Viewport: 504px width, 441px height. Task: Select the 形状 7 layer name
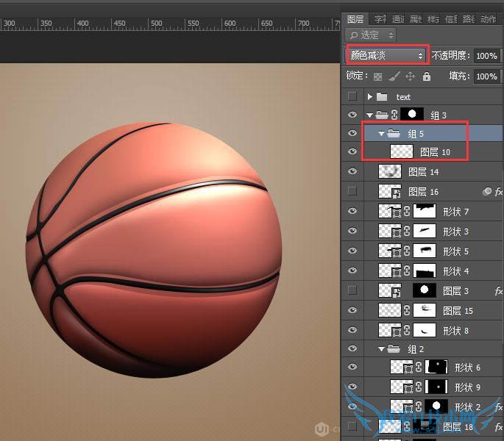coord(456,212)
